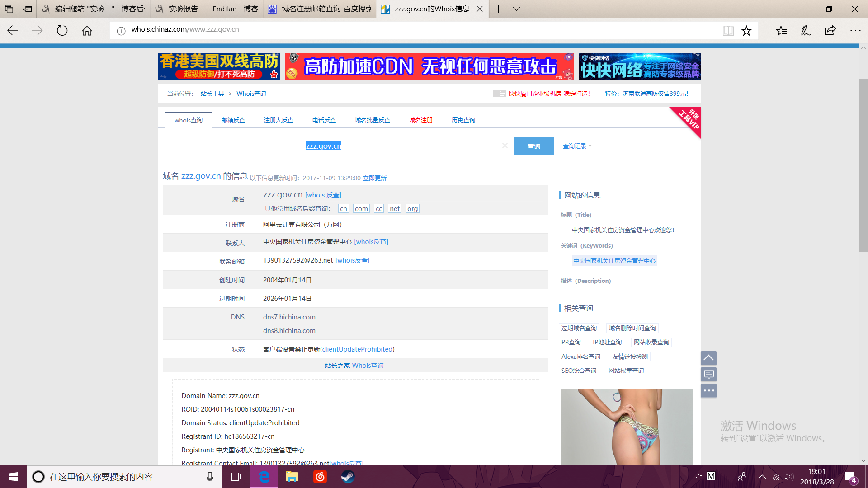The width and height of the screenshot is (868, 488).
Task: Open the 历史查询 tab
Action: [x=463, y=120]
